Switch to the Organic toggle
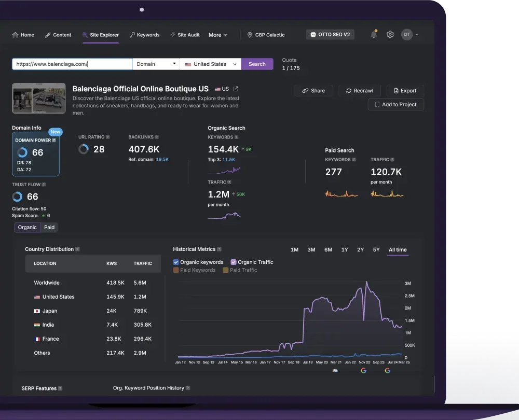This screenshot has height=420, width=519. pos(27,228)
